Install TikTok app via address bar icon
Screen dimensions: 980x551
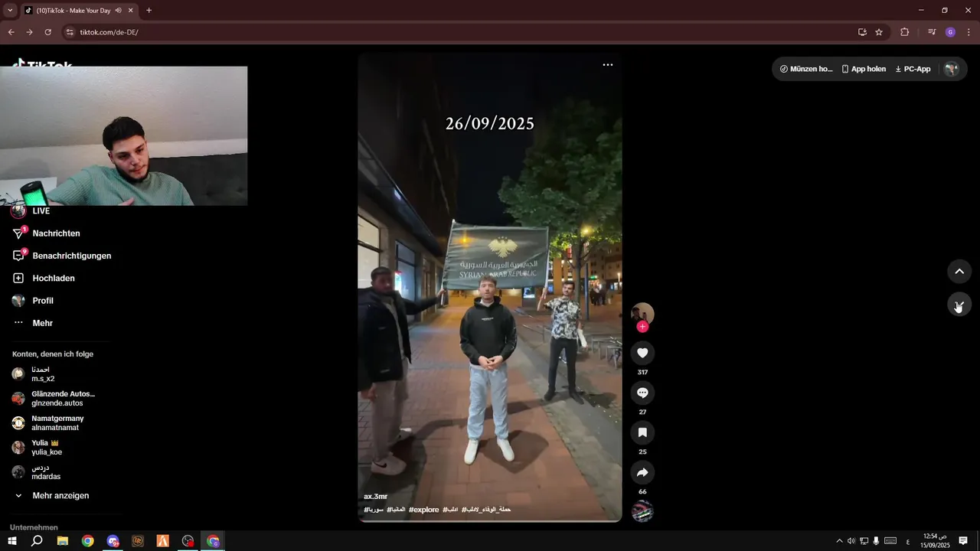point(862,32)
